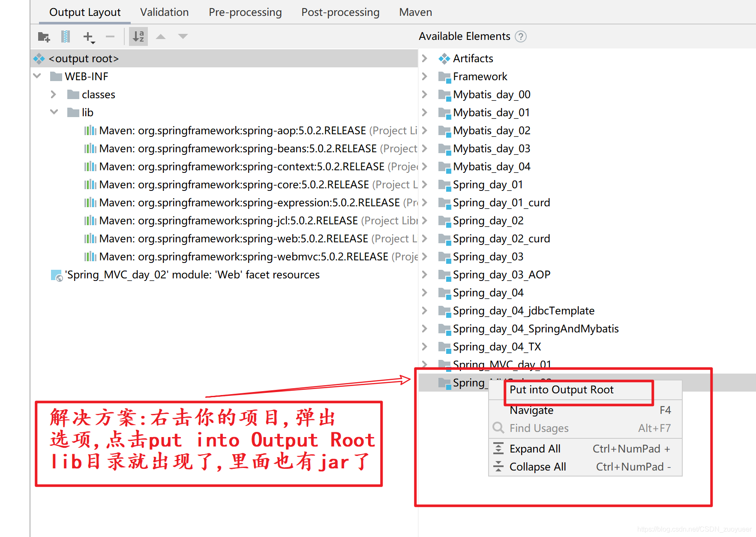Toggle Sort Elements by Names button
The image size is (756, 537).
click(x=138, y=37)
